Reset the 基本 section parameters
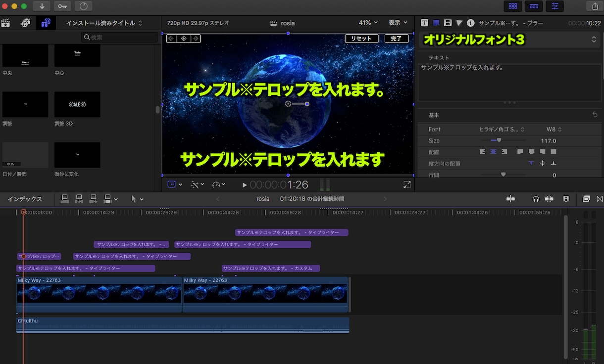Screen dimensions: 604x364 click(x=595, y=115)
